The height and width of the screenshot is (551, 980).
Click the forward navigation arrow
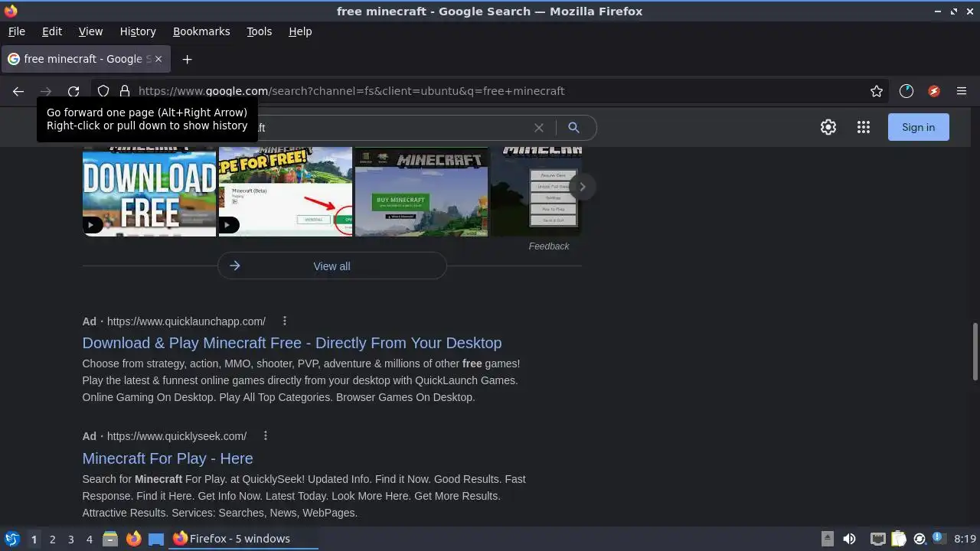point(46,91)
